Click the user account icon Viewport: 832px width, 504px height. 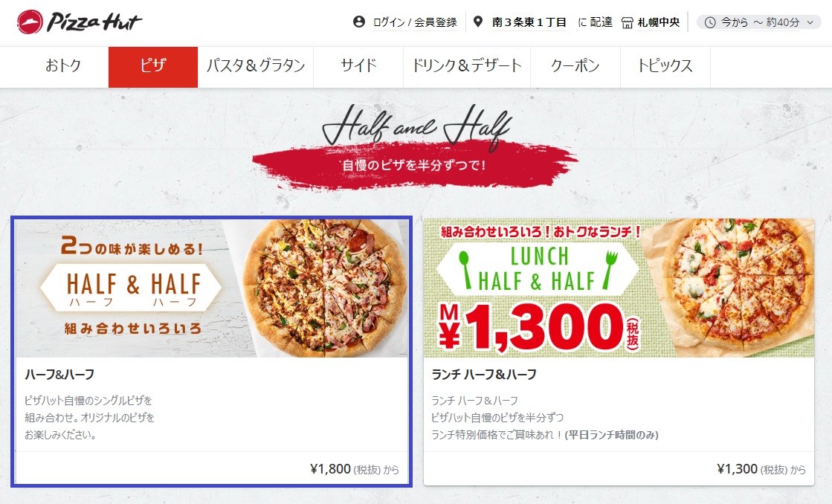(x=359, y=22)
